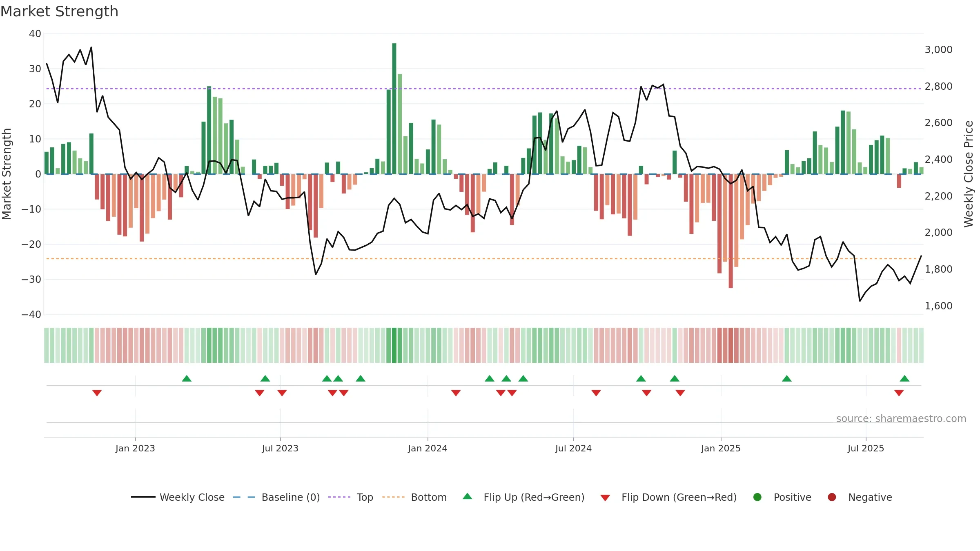Viewport: 980px width, 551px height.
Task: Click the 0 baseline axis label
Action: tap(38, 174)
